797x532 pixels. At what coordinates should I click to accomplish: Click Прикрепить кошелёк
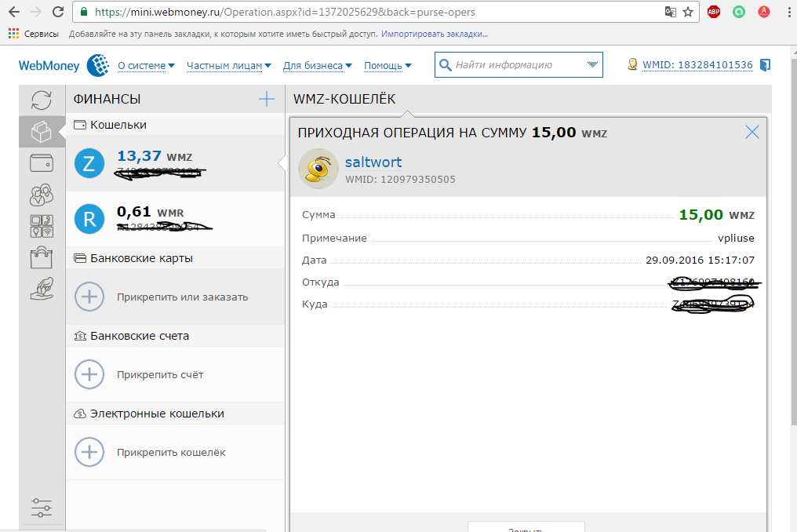click(x=171, y=453)
